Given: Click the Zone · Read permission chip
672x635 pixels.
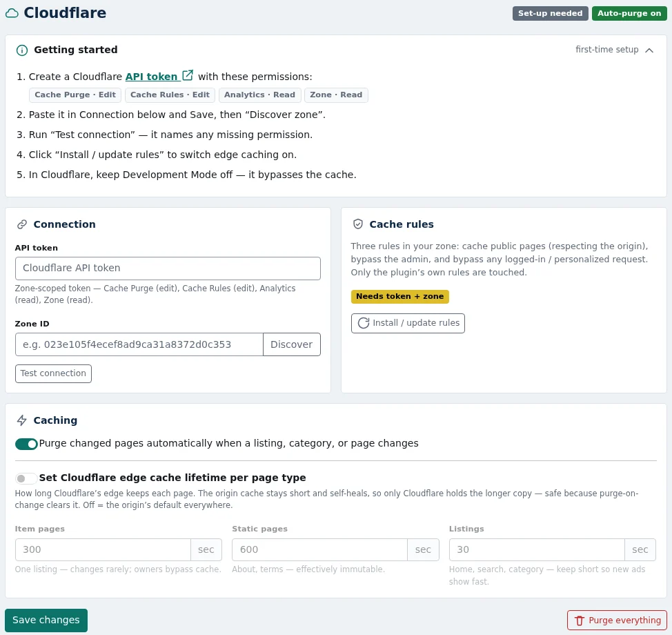Looking at the screenshot, I should 336,95.
